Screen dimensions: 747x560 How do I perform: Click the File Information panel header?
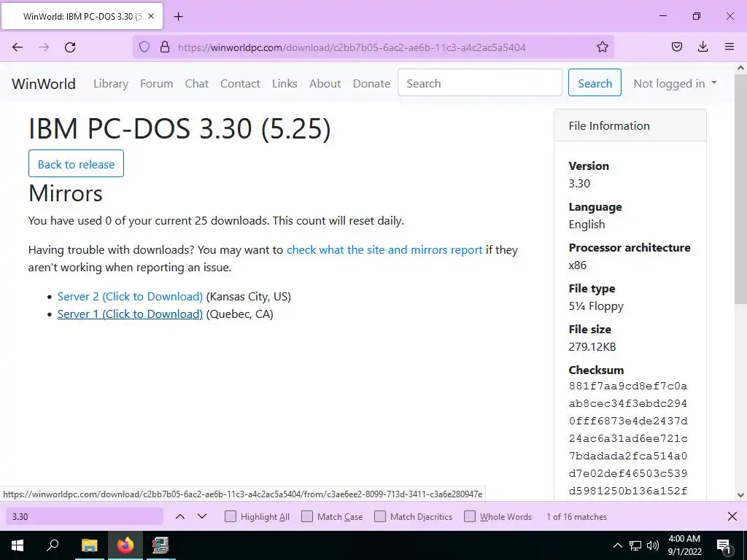[x=630, y=125]
